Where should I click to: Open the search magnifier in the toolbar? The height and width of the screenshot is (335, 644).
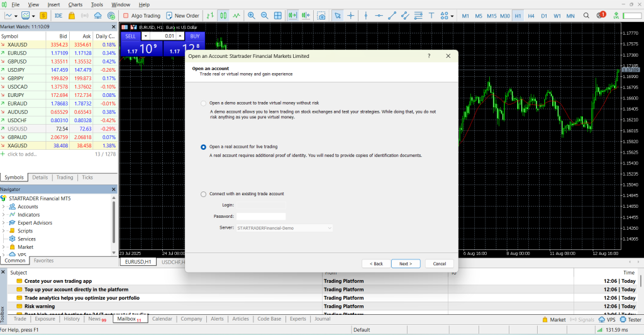[x=586, y=16]
